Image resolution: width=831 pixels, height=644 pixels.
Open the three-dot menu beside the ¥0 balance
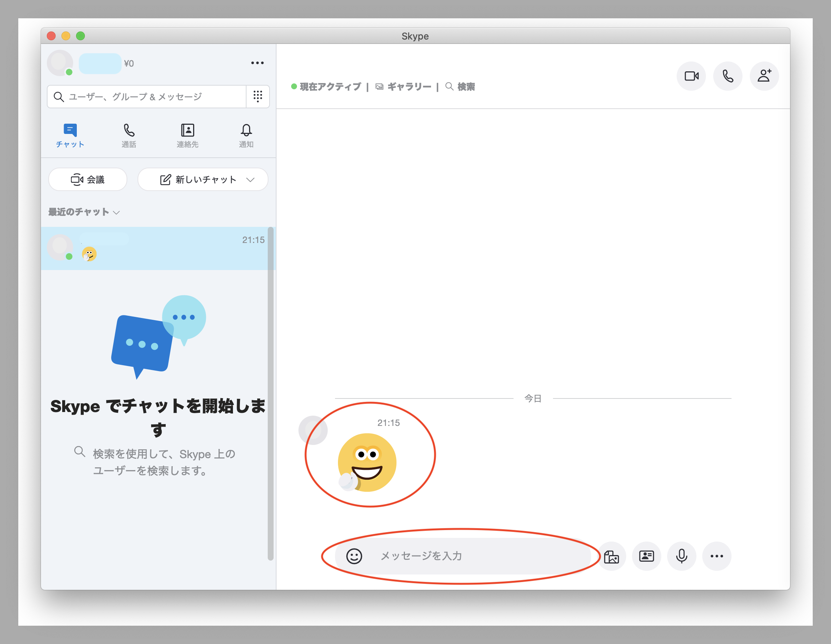(257, 63)
